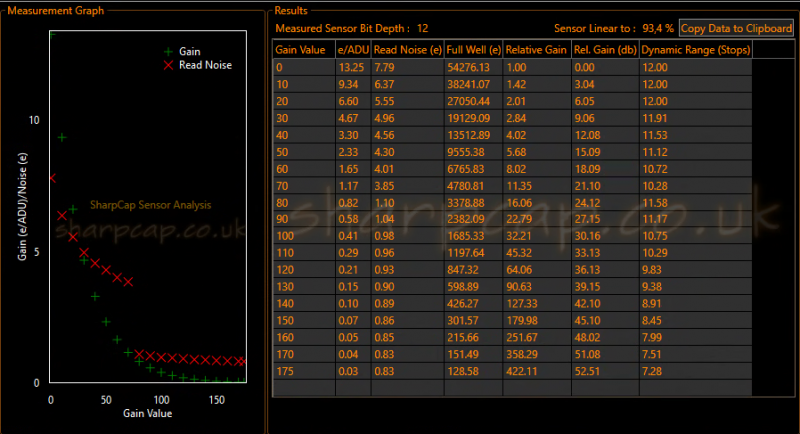
Task: Select the row with gain value 80
Action: click(x=512, y=202)
